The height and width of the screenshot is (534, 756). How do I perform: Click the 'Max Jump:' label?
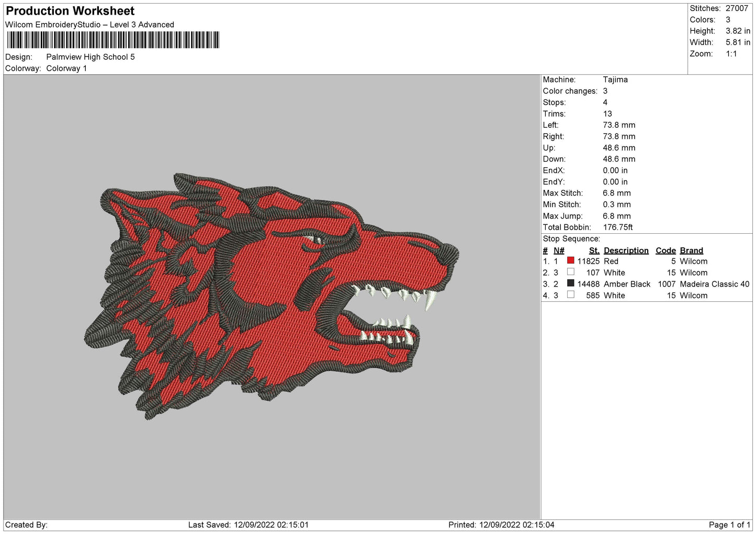(x=562, y=216)
